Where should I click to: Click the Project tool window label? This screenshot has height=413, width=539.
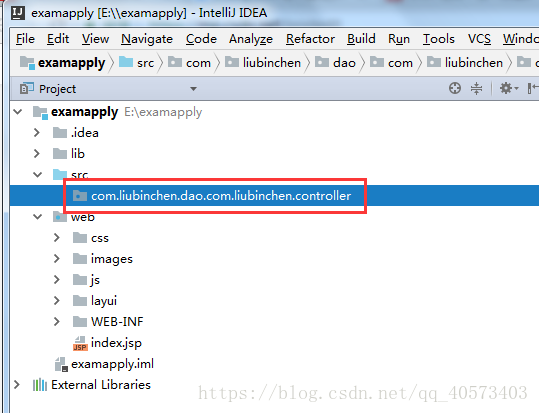pyautogui.click(x=57, y=89)
